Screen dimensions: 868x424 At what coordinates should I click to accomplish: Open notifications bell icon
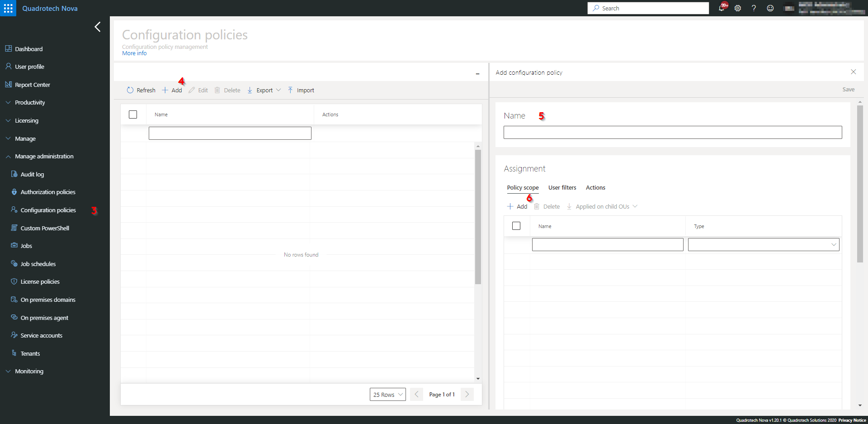coord(722,8)
